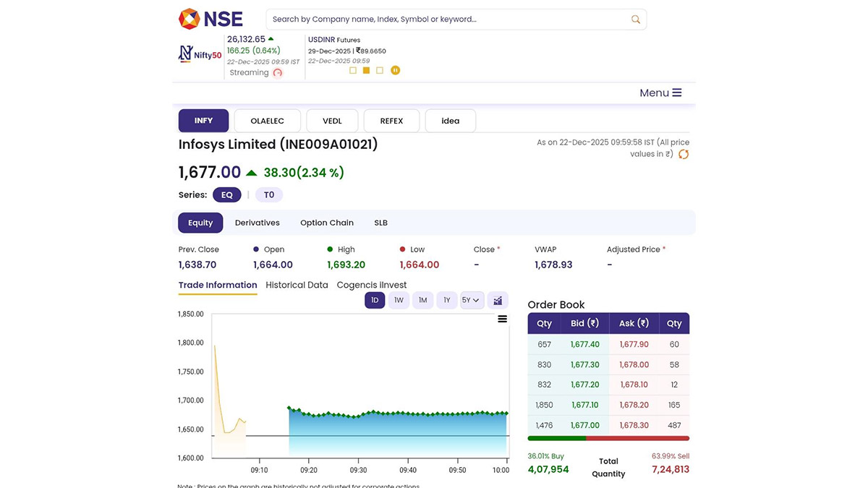Viewport: 868px width, 488px height.
Task: Open the chart hamburger options menu
Action: (502, 319)
